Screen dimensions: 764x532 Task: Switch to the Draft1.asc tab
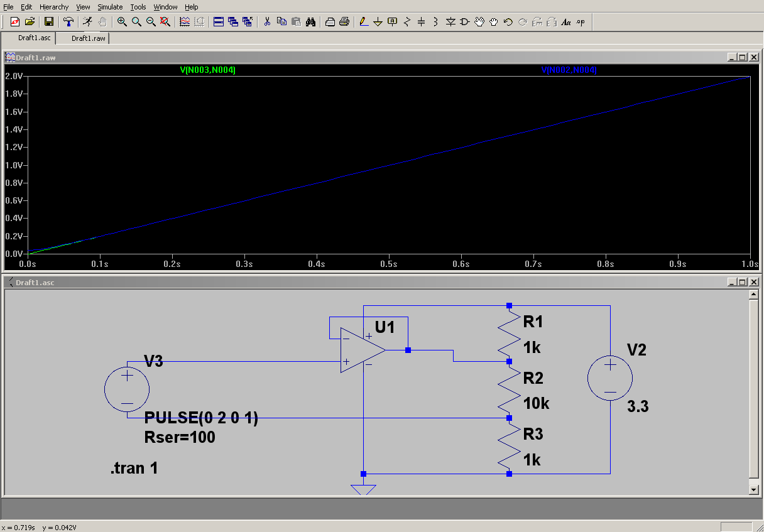click(x=34, y=38)
